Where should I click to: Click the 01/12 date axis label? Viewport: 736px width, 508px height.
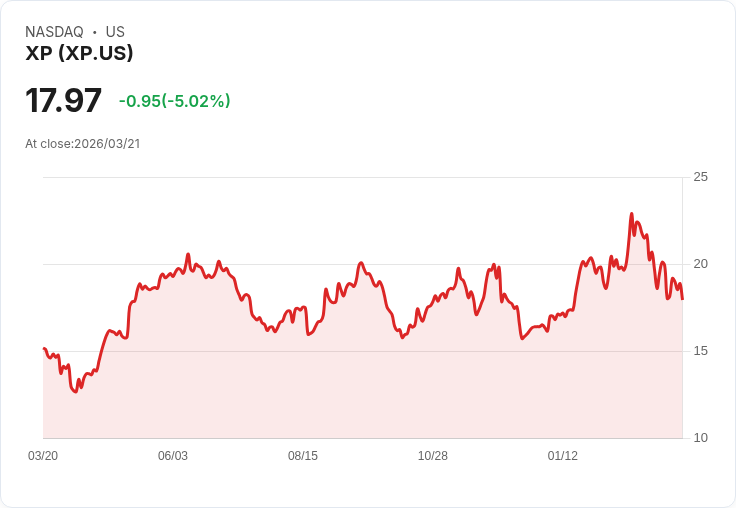point(563,455)
